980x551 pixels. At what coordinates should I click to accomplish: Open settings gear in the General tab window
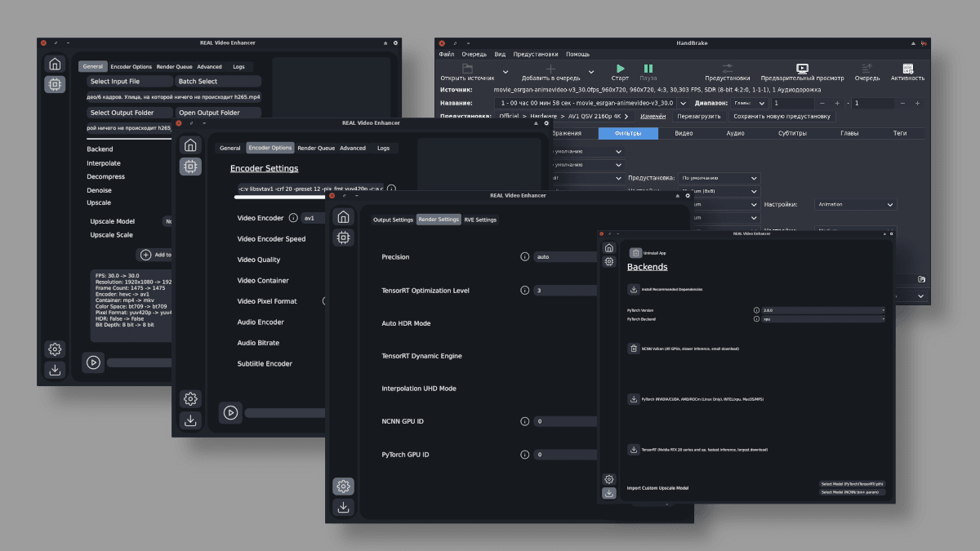[x=55, y=349]
